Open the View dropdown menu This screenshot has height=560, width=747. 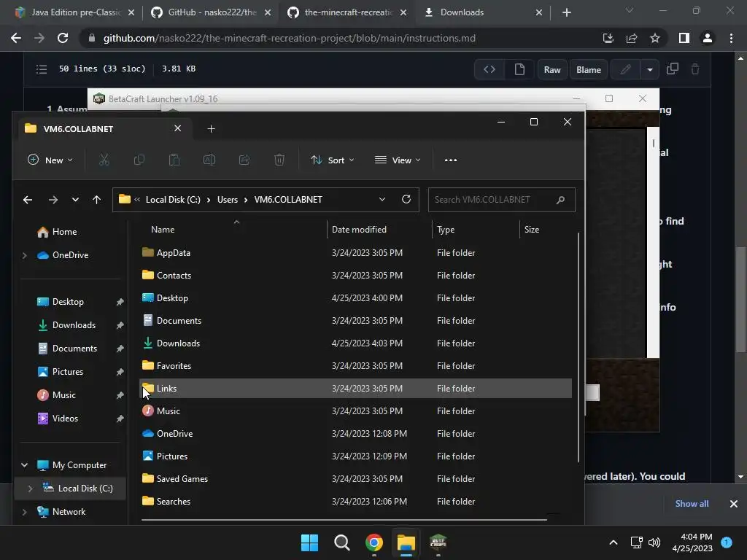[398, 160]
